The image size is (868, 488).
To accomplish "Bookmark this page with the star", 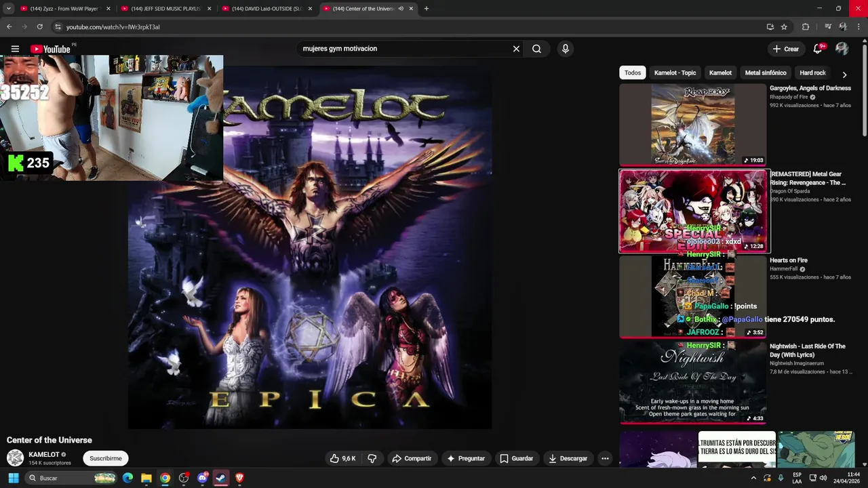I will (784, 26).
